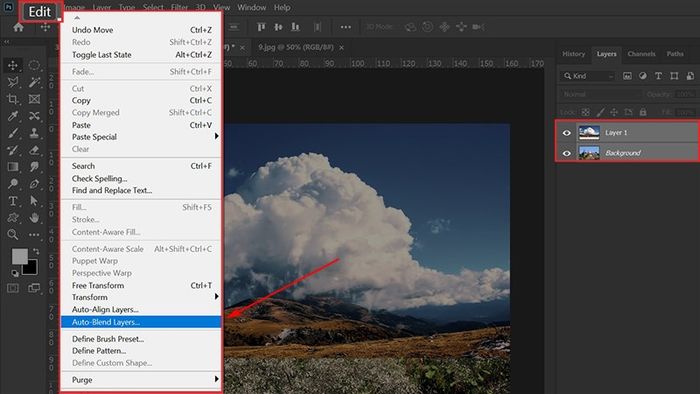Toggle the lock all icon in Layers panel
The height and width of the screenshot is (394, 700).
[643, 112]
